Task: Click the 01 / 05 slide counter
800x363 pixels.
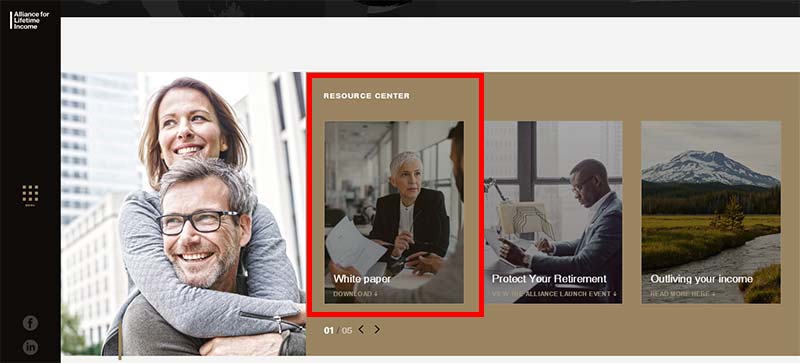Action: click(x=338, y=330)
